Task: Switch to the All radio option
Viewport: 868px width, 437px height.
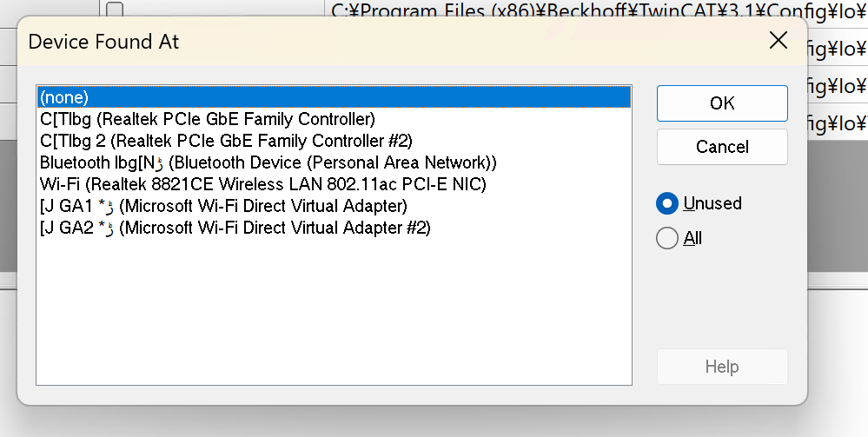Action: point(667,238)
